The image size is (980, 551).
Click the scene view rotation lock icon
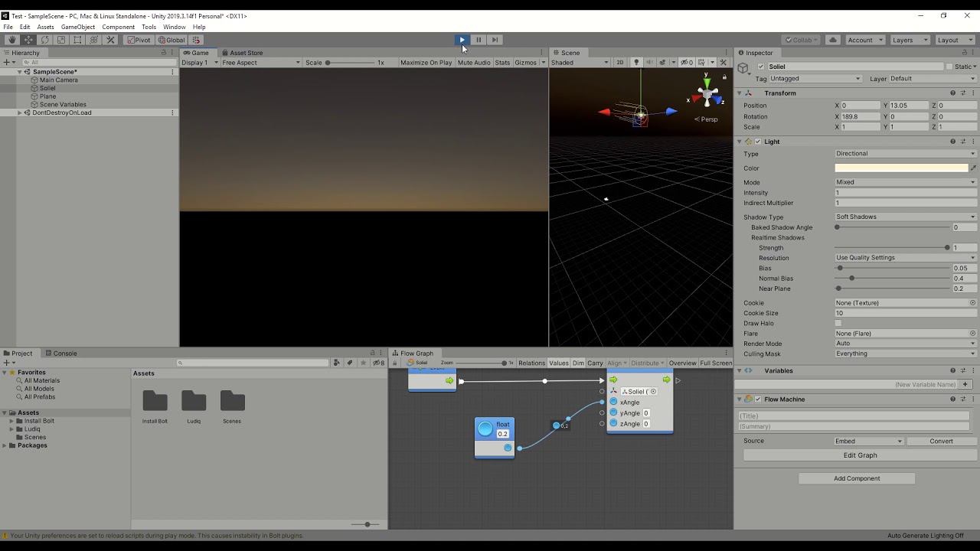pos(724,77)
